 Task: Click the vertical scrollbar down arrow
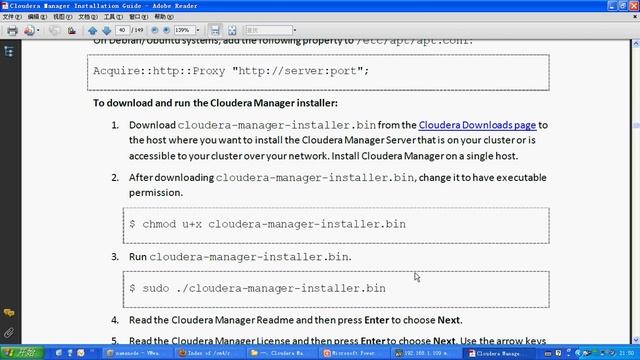[x=636, y=340]
